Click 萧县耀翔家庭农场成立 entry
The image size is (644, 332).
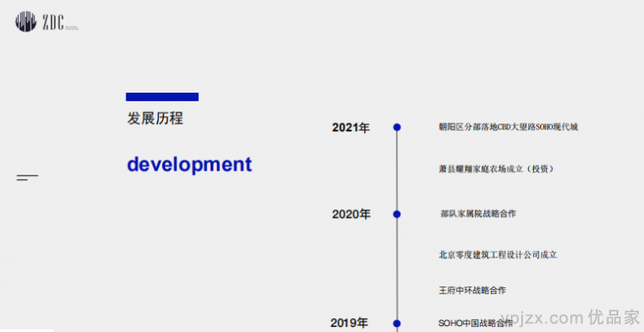click(496, 169)
